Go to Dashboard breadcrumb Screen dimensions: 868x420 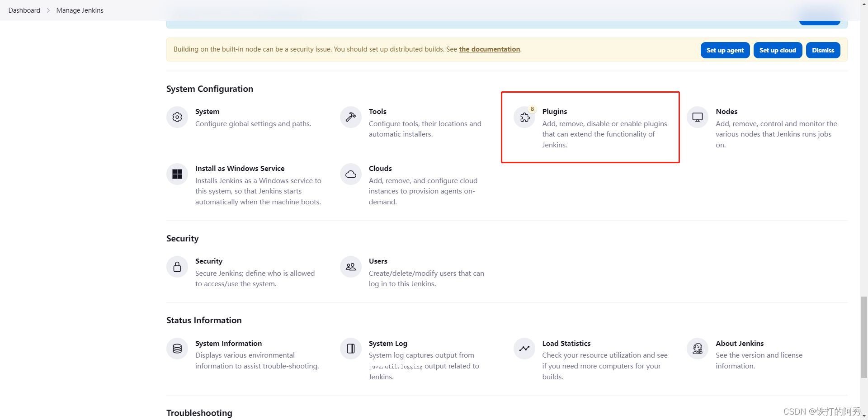(24, 10)
